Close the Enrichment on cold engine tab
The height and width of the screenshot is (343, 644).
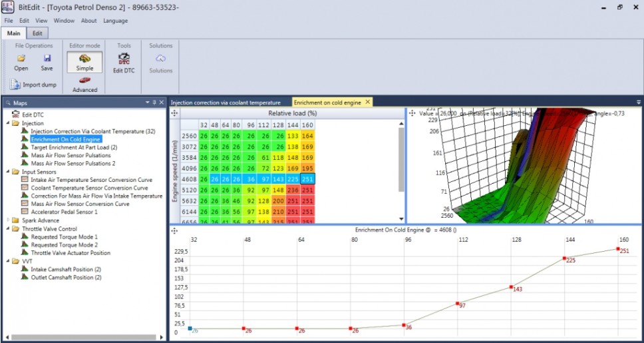coord(368,102)
